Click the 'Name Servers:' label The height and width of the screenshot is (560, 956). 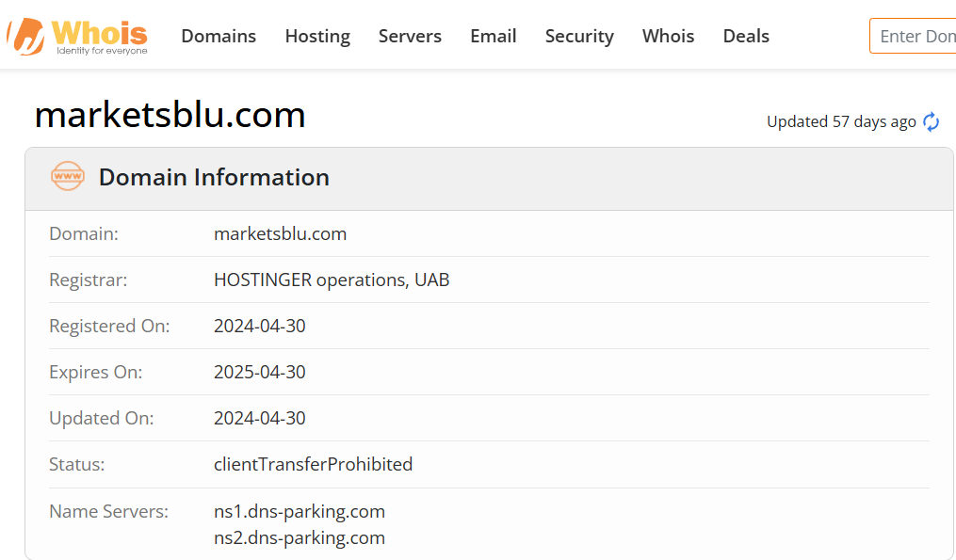click(108, 511)
